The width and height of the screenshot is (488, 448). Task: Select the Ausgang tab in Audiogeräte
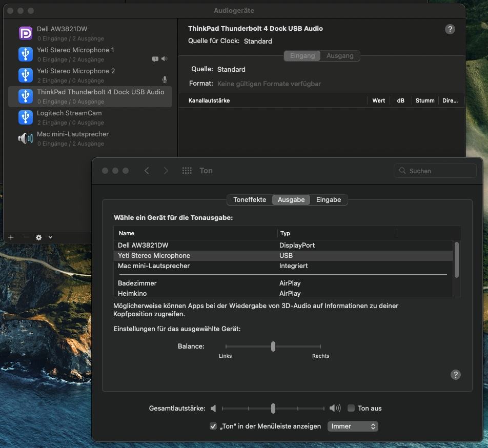click(340, 56)
